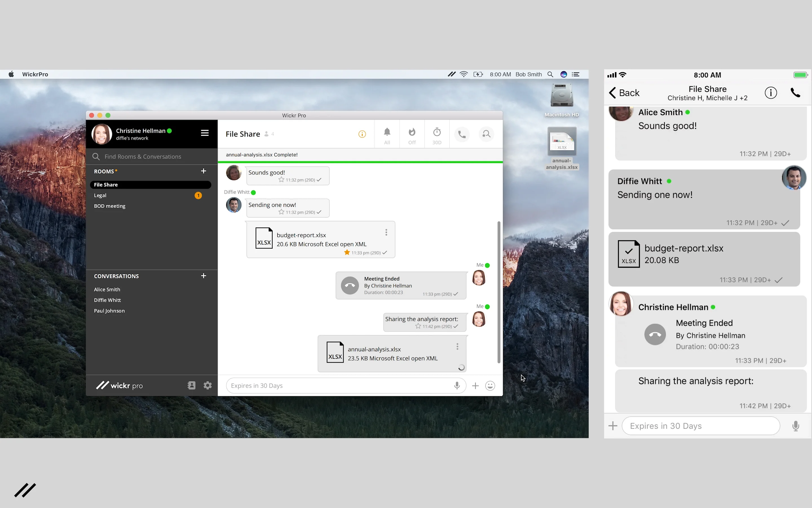Select the File Share room
Image resolution: width=812 pixels, height=508 pixels.
point(151,185)
